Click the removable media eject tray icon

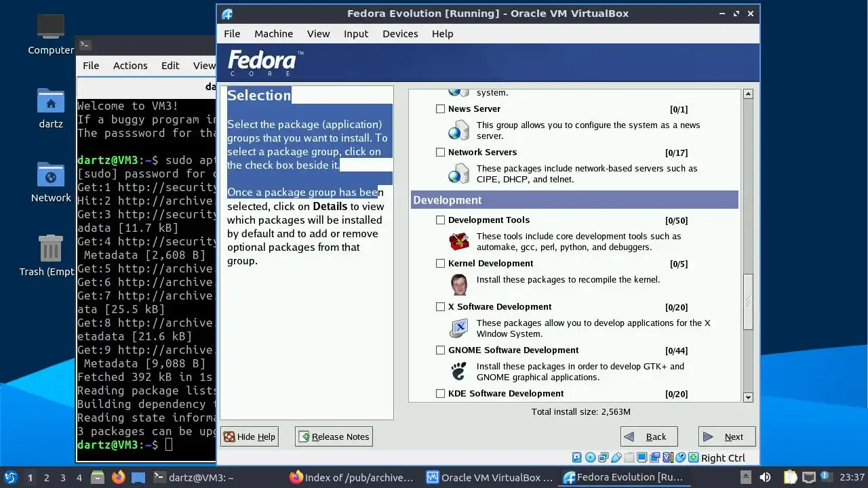coord(746,477)
